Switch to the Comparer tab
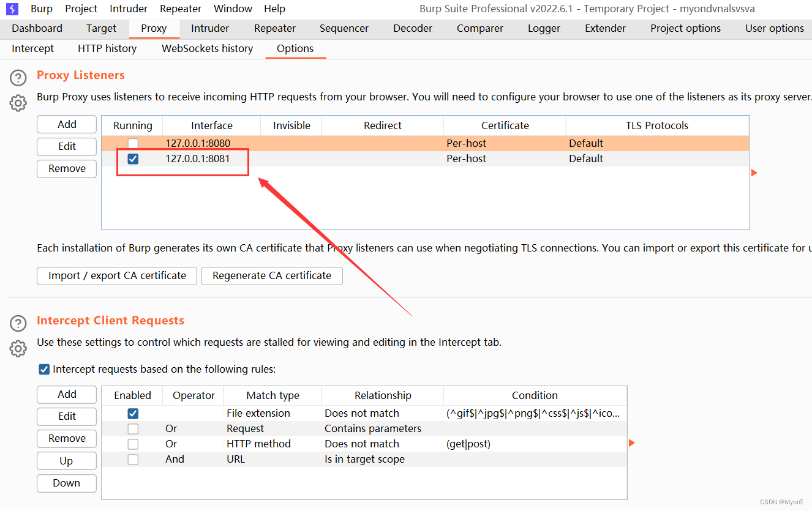The image size is (812, 511). 480,28
